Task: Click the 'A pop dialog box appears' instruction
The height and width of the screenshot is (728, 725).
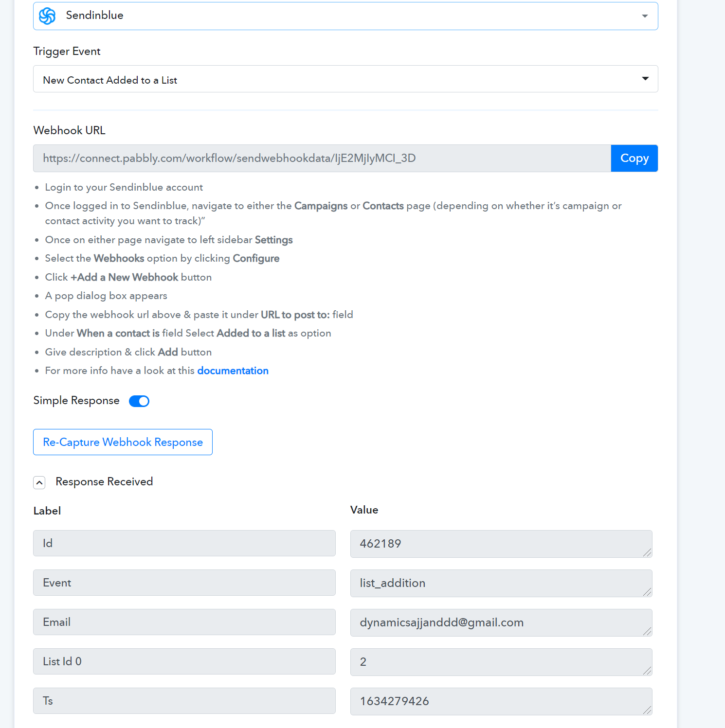Action: (106, 296)
